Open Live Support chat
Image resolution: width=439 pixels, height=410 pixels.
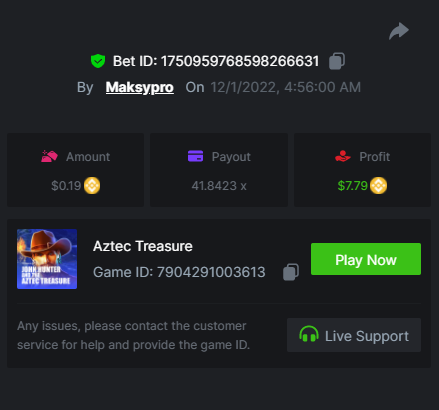pos(354,335)
